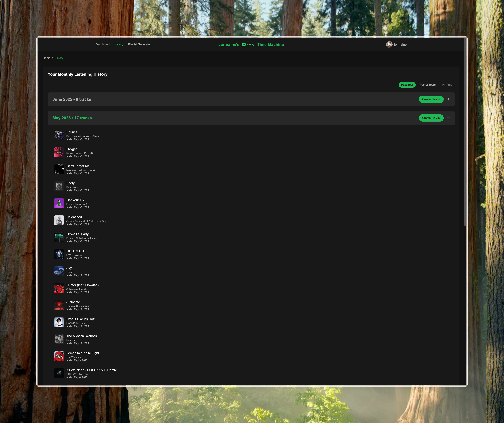
Task: Click the Lemon to a Knife Fight artwork
Action: (x=59, y=356)
